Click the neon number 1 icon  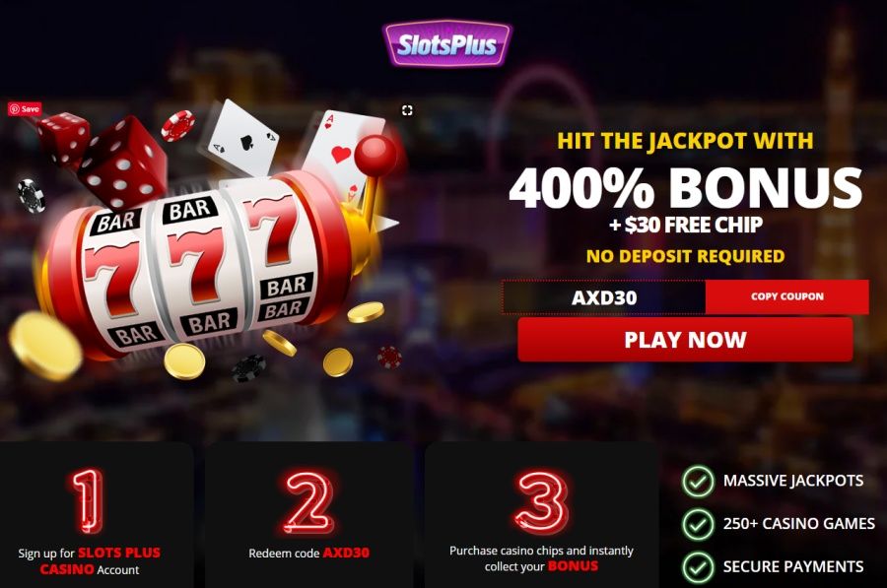(89, 501)
